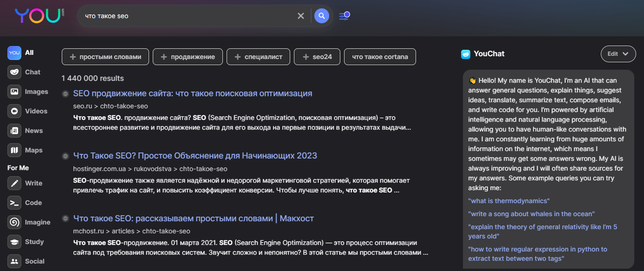644x271 pixels.
Task: Try the 'what is thermodynamics' example query
Action: pos(508,201)
